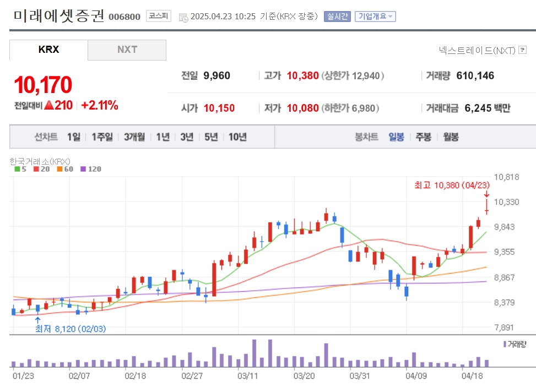
Task: Click the opening price 10,150
Action: pyautogui.click(x=219, y=108)
